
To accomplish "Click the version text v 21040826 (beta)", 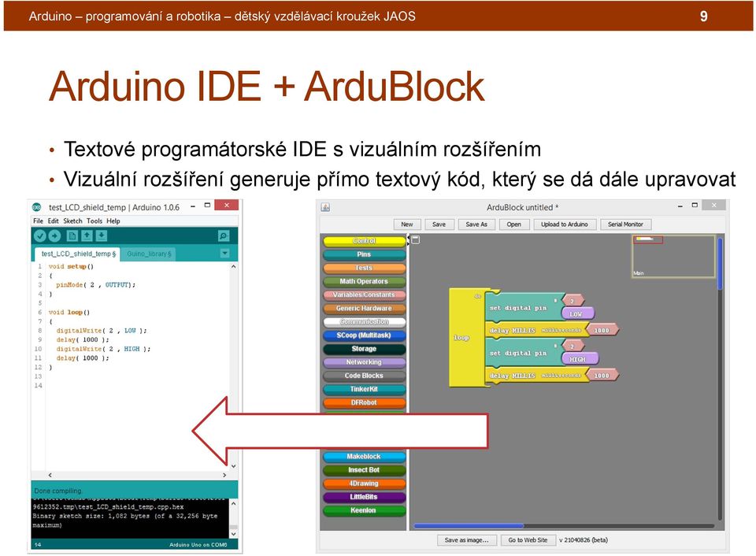I will click(584, 540).
